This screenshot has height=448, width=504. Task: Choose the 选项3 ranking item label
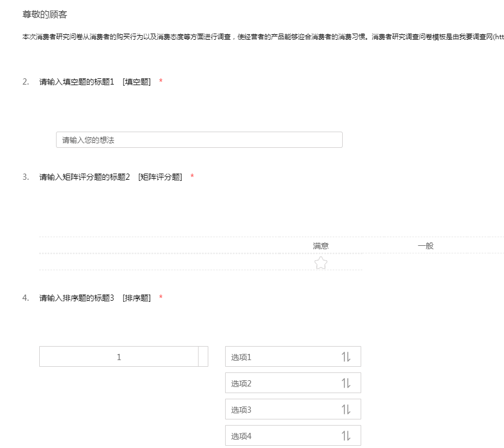click(241, 410)
